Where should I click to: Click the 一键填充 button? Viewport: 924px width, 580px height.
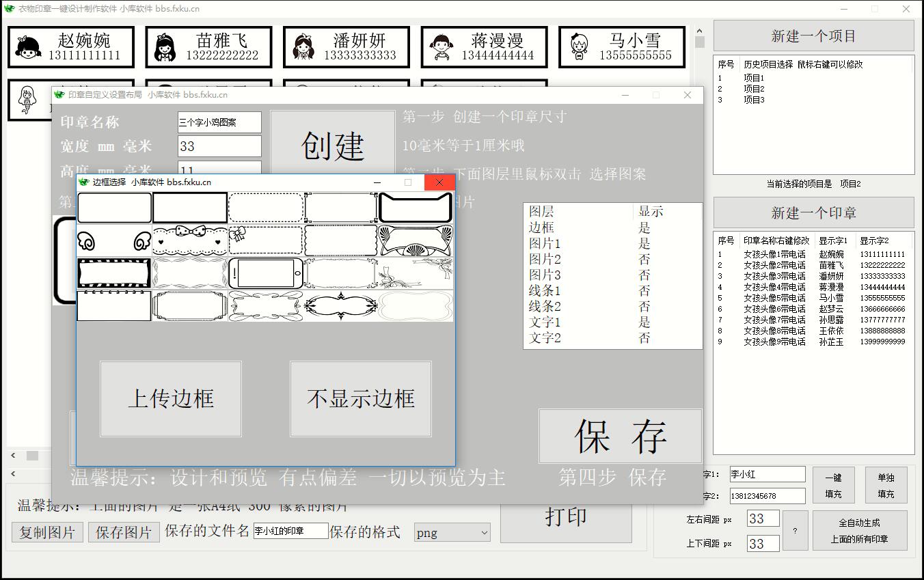833,486
